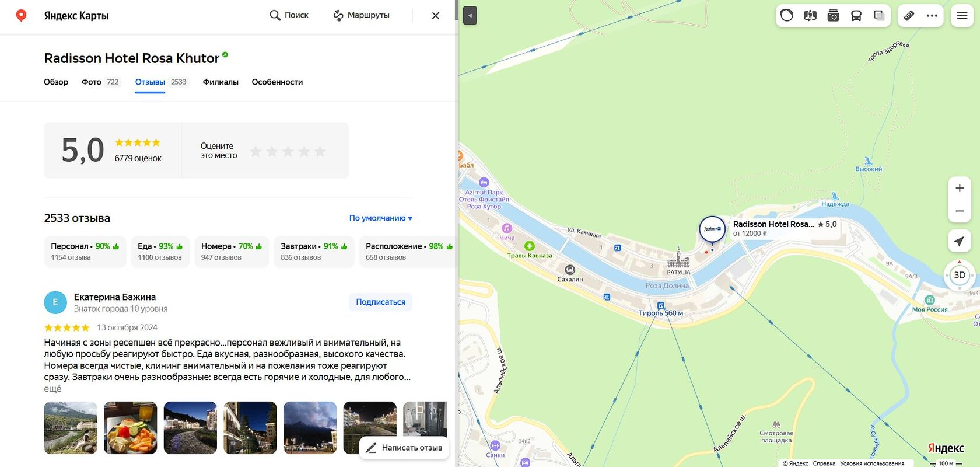The height and width of the screenshot is (467, 980).
Task: Rate the place with one star
Action: point(256,152)
